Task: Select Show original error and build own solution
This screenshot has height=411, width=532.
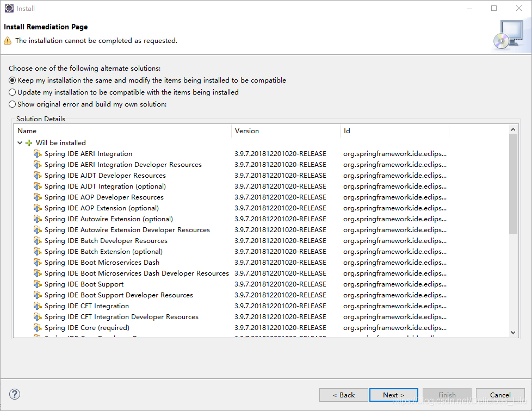Action: [x=88, y=104]
